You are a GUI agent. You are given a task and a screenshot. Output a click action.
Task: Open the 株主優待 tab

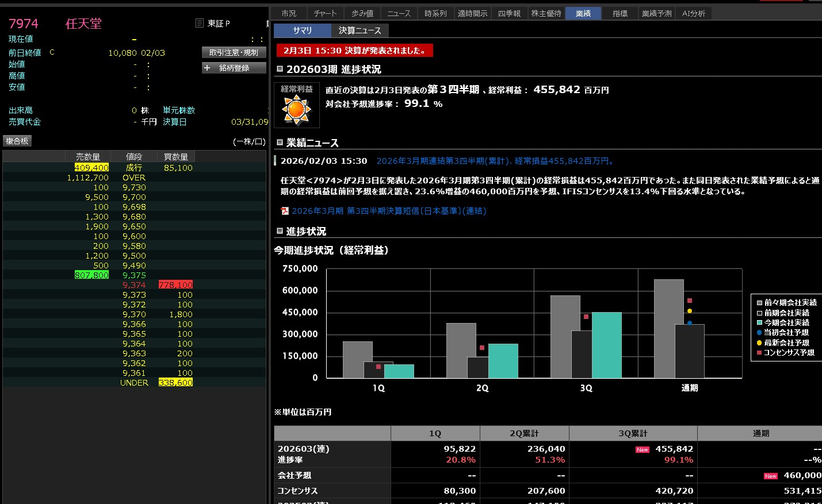546,13
